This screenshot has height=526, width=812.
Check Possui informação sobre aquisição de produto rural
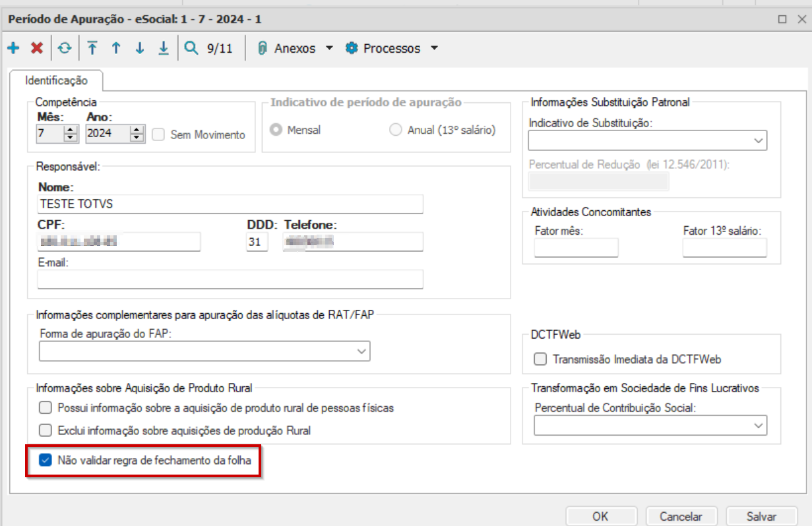point(46,408)
